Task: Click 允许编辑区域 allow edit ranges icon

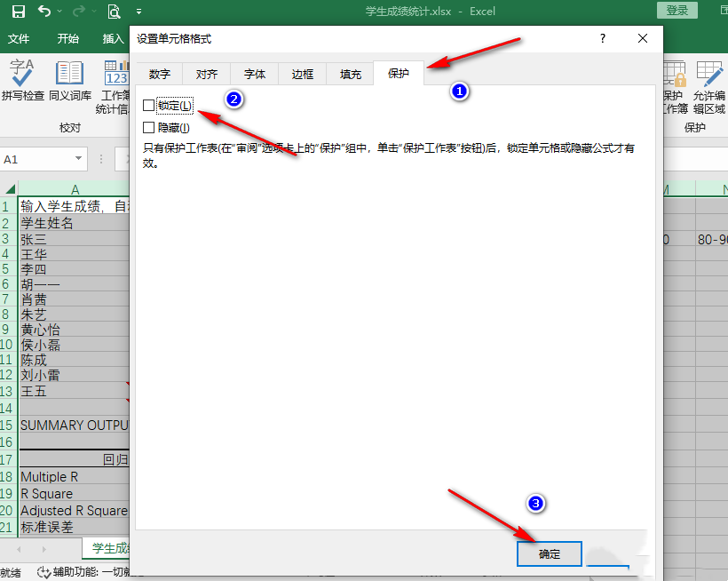Action: click(709, 87)
